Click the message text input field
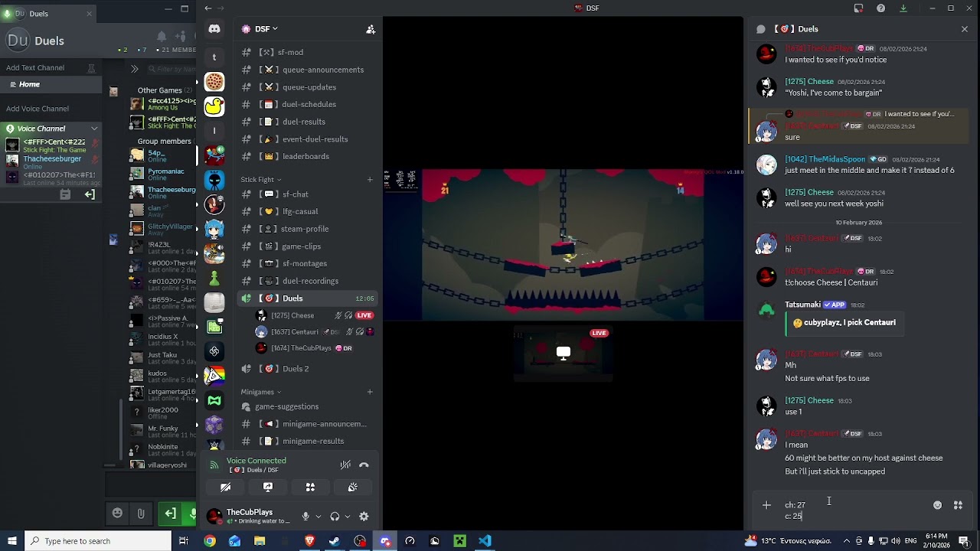The height and width of the screenshot is (551, 980). [x=854, y=510]
